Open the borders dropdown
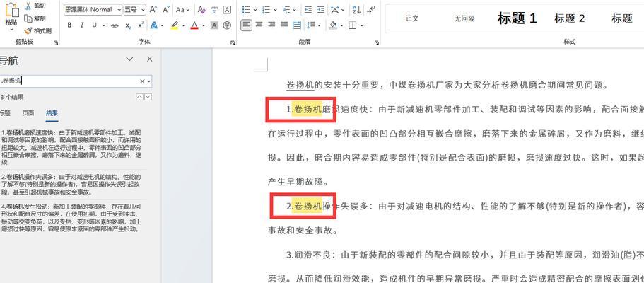644x283 pixels. coord(362,25)
